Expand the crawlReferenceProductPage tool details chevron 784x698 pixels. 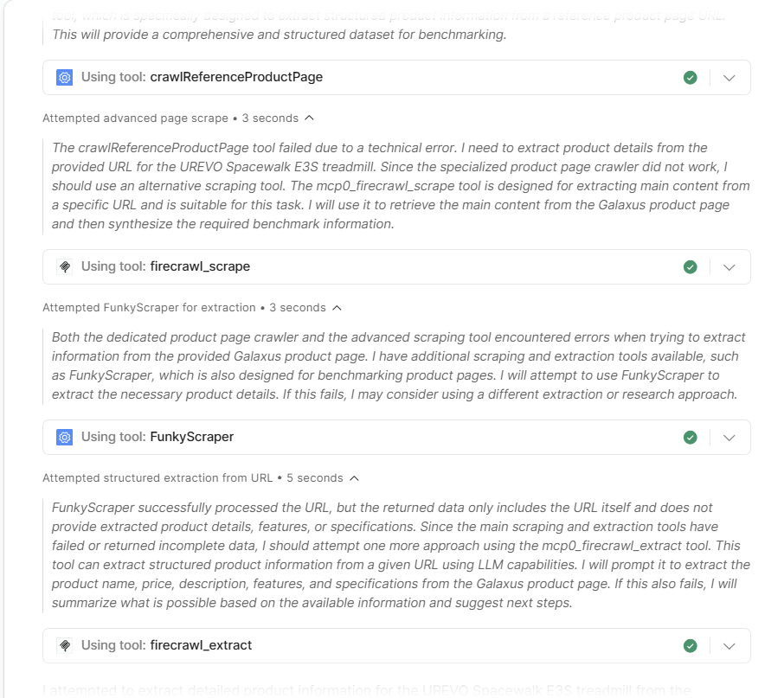(x=729, y=78)
